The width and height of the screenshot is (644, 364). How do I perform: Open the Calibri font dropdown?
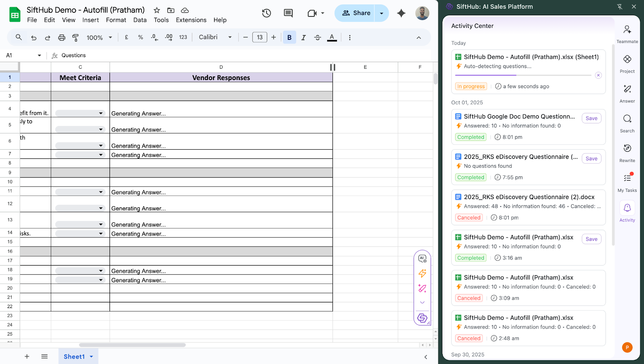pyautogui.click(x=215, y=37)
